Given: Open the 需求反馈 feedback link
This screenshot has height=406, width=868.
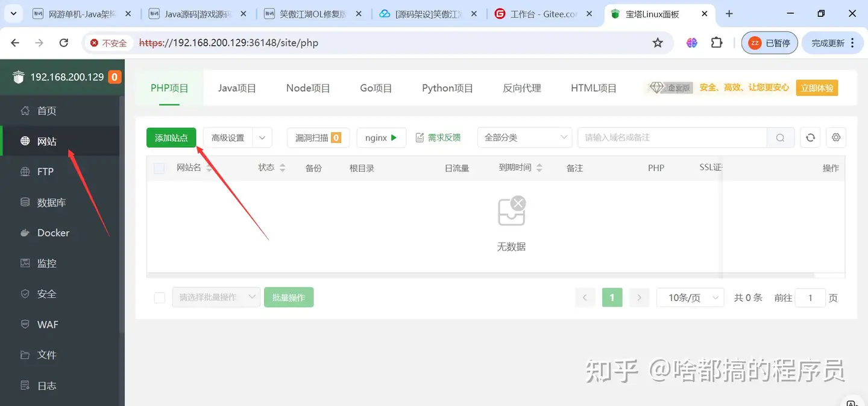Looking at the screenshot, I should [x=438, y=138].
